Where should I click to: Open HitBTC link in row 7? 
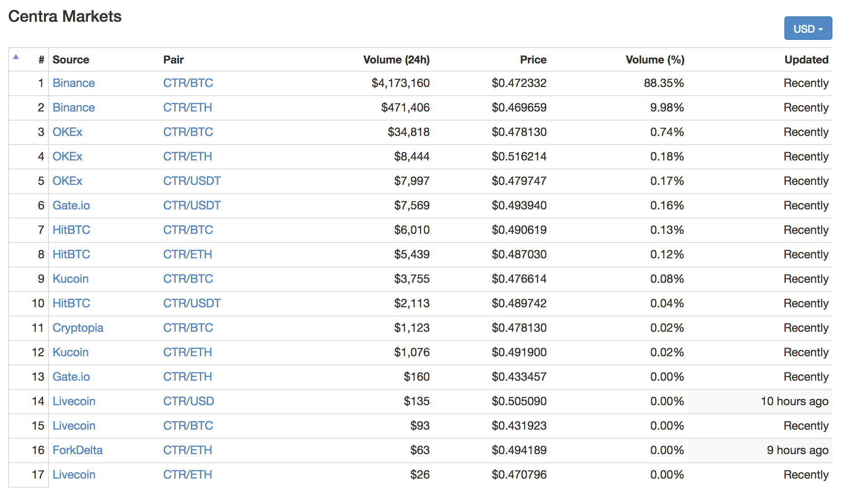71,230
